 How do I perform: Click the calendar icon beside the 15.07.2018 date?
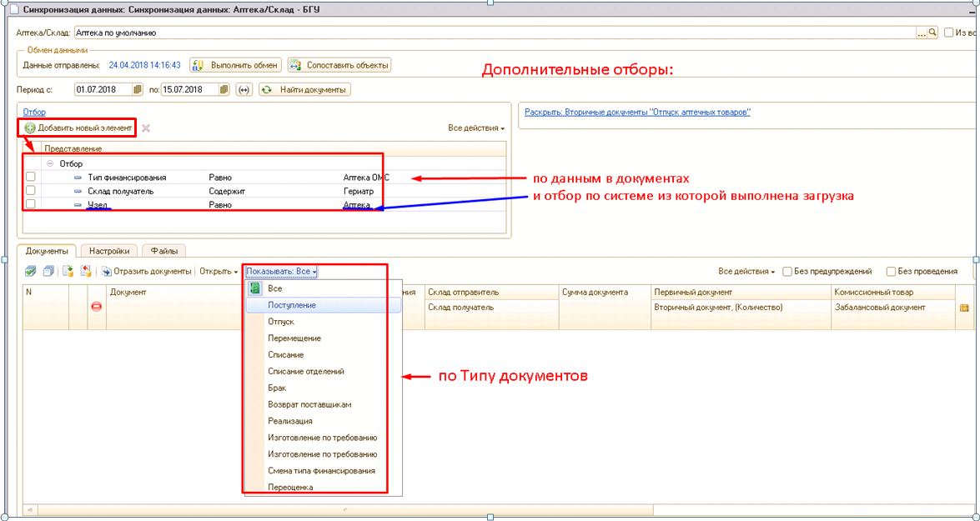pos(224,90)
